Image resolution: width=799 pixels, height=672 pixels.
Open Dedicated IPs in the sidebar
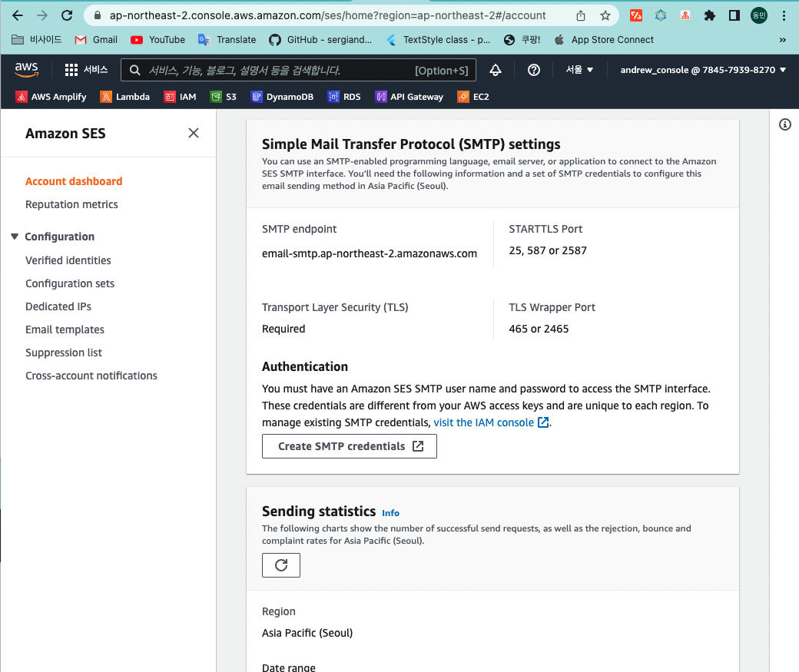[x=58, y=306]
